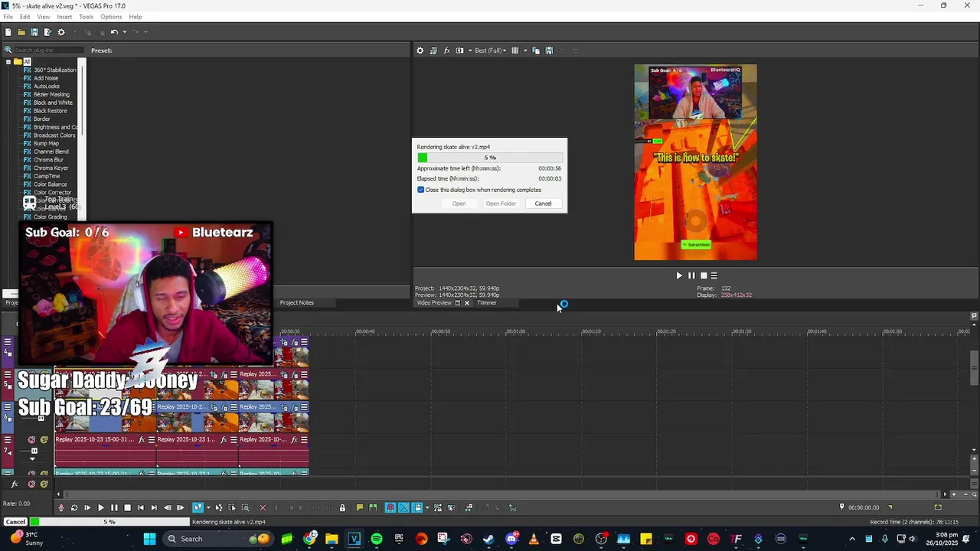
Task: Toggle auto ripple in timeline toolbar
Action: pyautogui.click(x=417, y=507)
